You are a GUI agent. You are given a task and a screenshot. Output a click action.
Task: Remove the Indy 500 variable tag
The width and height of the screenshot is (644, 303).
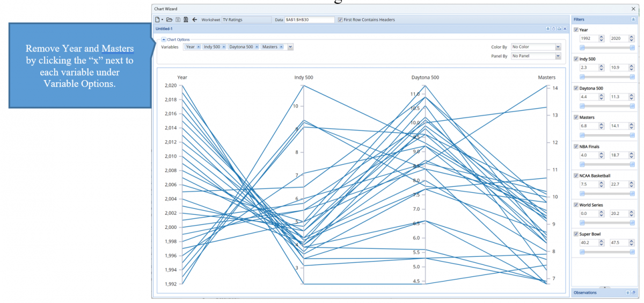(224, 47)
